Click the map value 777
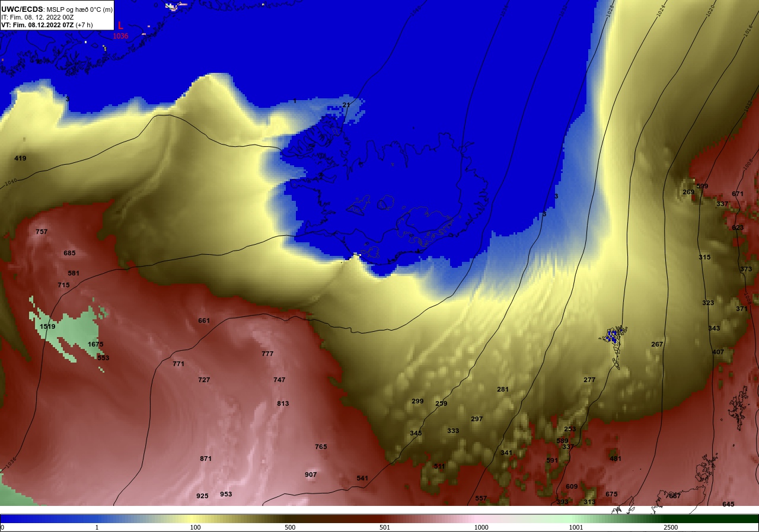 tap(267, 354)
